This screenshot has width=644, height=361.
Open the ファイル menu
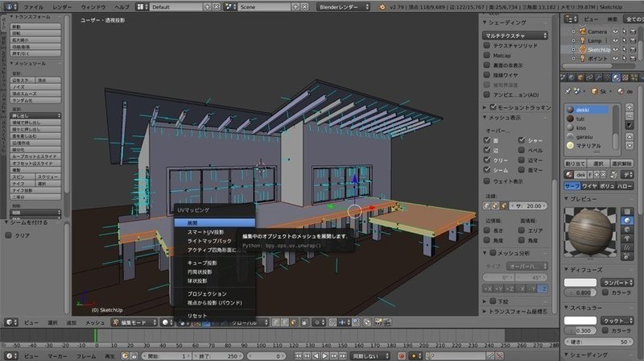tap(34, 7)
